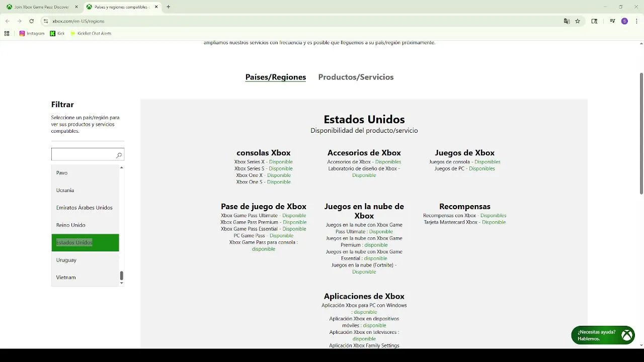
Task: Switch to Join Xbox Game Pass tab
Action: pos(41,7)
